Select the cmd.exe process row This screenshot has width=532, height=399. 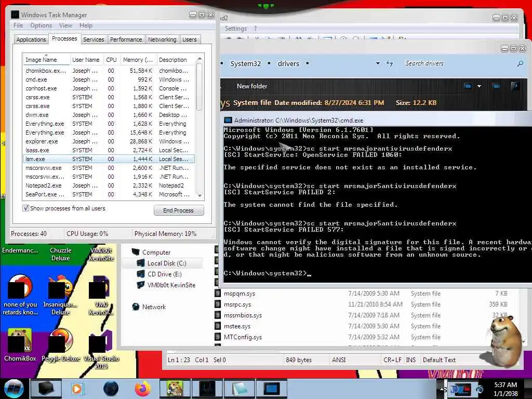coord(109,79)
